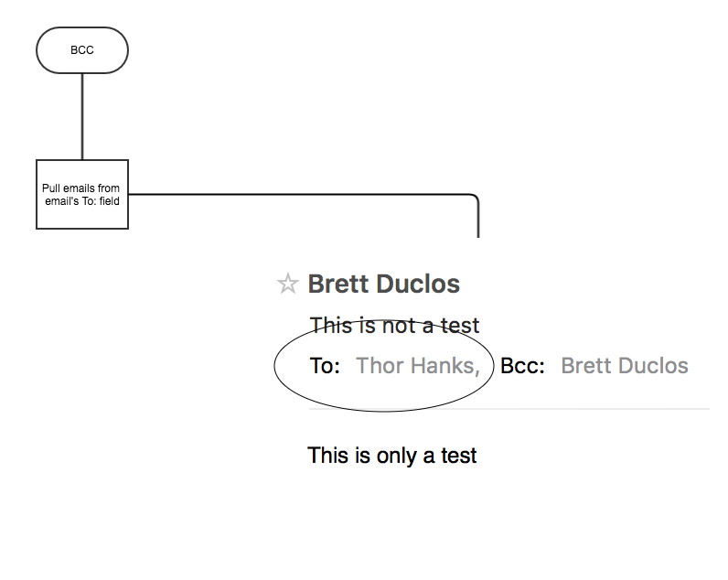
Task: Click the 'To:' field label
Action: coord(325,367)
